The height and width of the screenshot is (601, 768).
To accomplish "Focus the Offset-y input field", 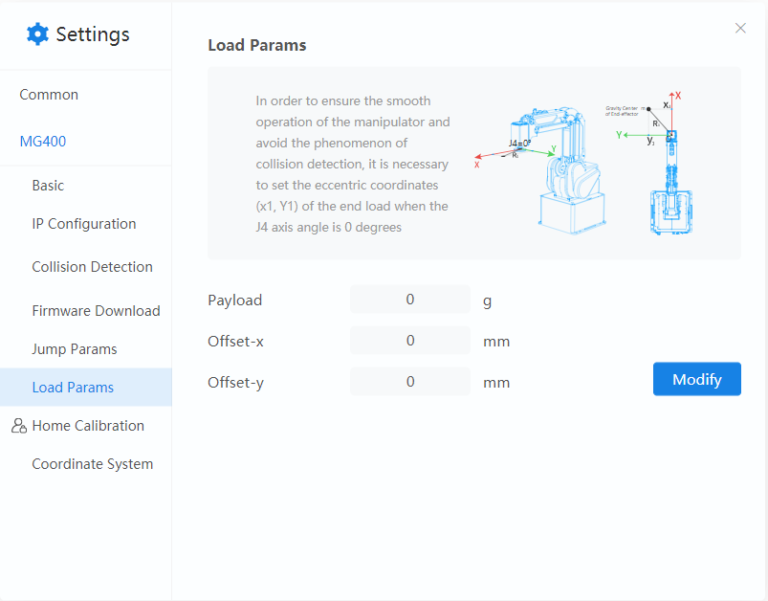I will (x=410, y=382).
